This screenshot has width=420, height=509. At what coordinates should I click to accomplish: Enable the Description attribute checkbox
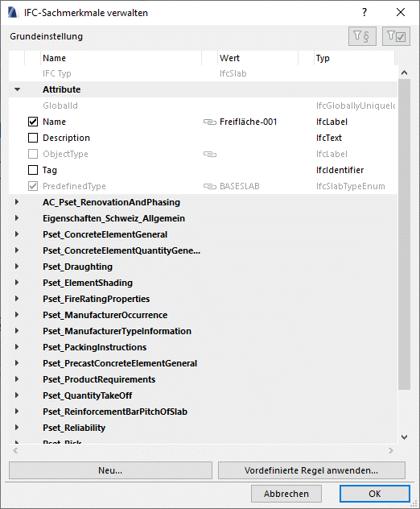tap(33, 138)
